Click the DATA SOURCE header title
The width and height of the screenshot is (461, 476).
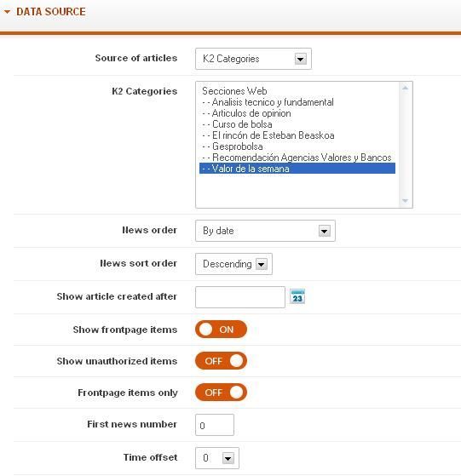click(51, 12)
